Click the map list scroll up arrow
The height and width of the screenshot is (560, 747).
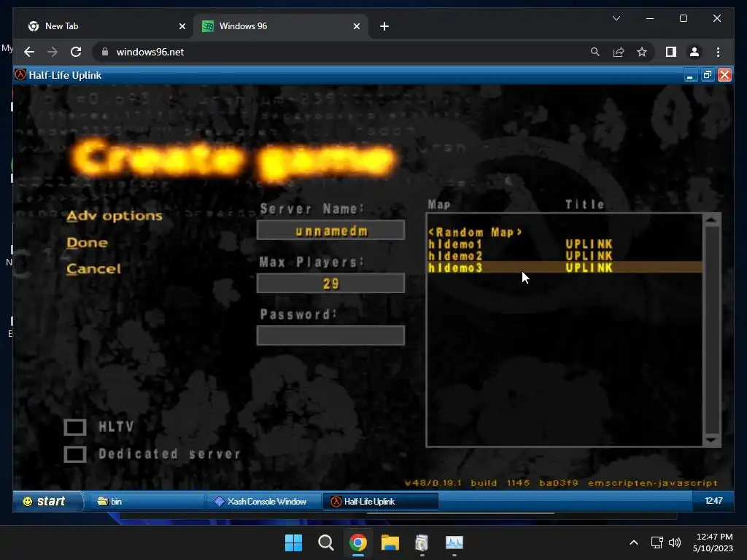[712, 219]
